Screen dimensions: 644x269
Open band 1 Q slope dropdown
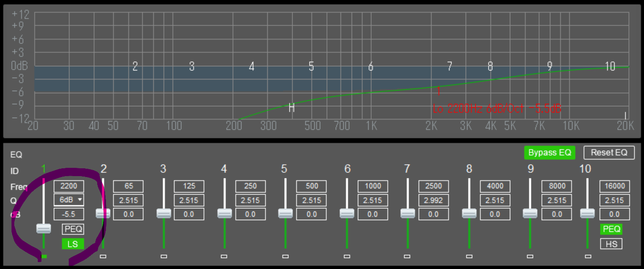pyautogui.click(x=69, y=200)
